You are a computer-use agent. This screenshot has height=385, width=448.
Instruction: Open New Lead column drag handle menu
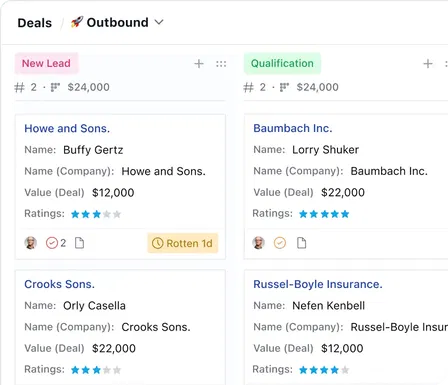pyautogui.click(x=221, y=64)
